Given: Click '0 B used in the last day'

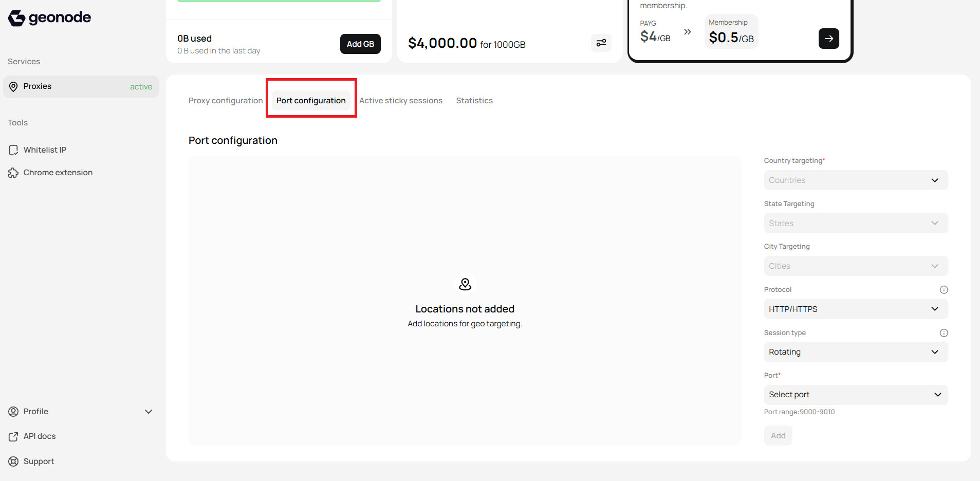Looking at the screenshot, I should (x=219, y=51).
